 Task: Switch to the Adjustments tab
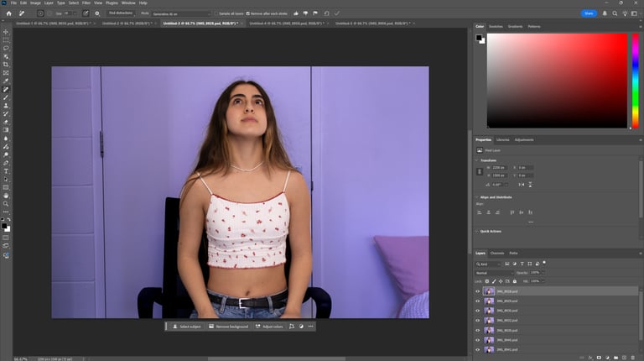point(524,140)
